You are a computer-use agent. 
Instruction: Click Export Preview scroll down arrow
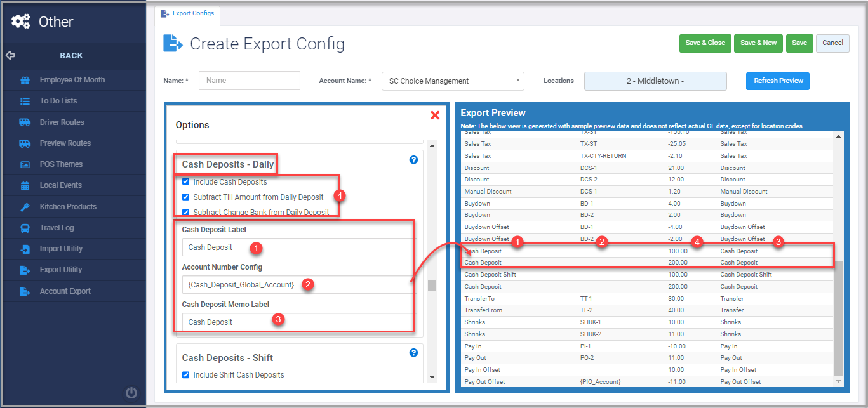[x=838, y=381]
